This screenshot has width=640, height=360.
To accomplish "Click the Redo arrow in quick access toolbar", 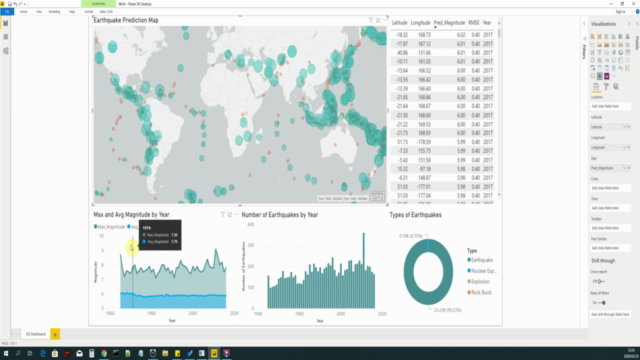I will click(20, 4).
